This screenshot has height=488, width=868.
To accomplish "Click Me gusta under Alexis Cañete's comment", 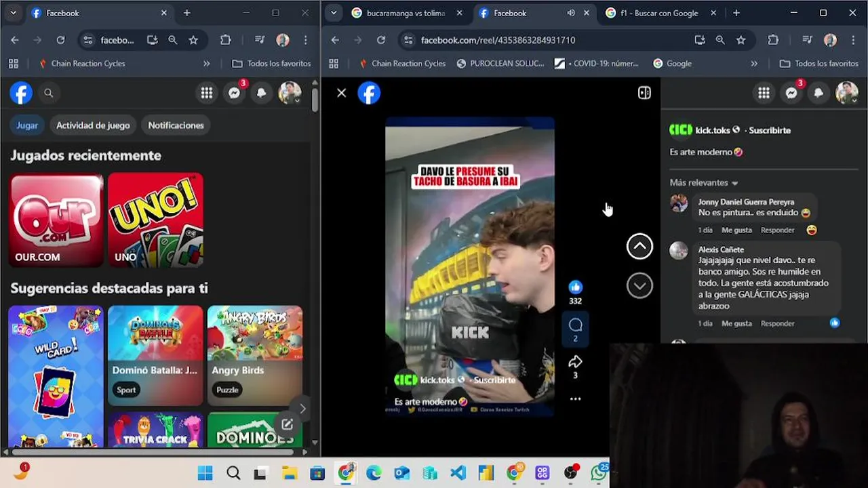I will point(736,324).
